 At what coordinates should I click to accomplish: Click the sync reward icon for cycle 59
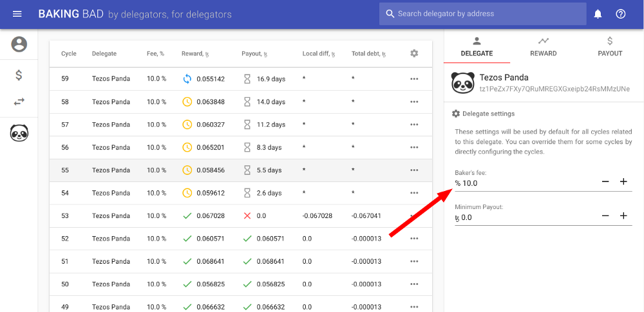point(187,79)
